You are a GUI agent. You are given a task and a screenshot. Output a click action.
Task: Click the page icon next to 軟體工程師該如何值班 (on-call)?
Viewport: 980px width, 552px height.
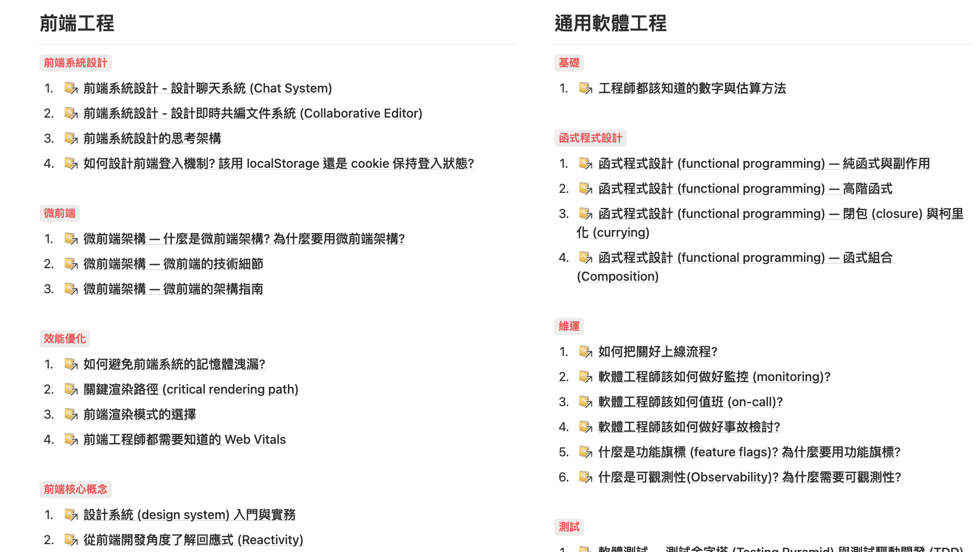(585, 402)
